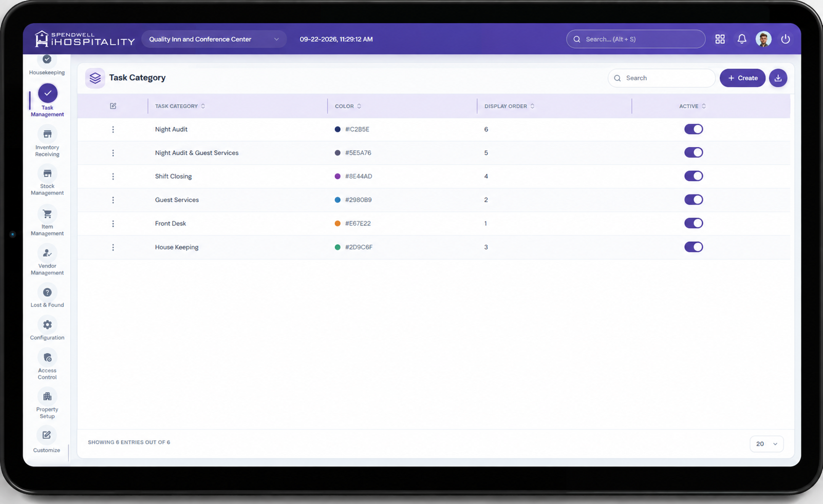Open Item Management in sidebar

(x=47, y=221)
